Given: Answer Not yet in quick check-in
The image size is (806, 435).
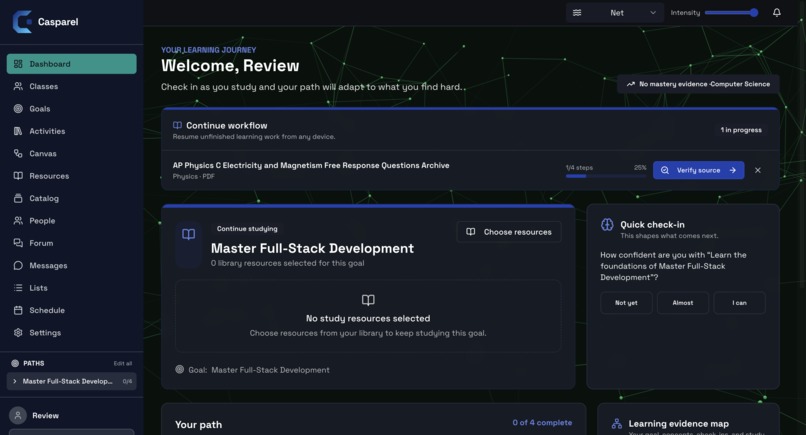Looking at the screenshot, I should tap(626, 303).
